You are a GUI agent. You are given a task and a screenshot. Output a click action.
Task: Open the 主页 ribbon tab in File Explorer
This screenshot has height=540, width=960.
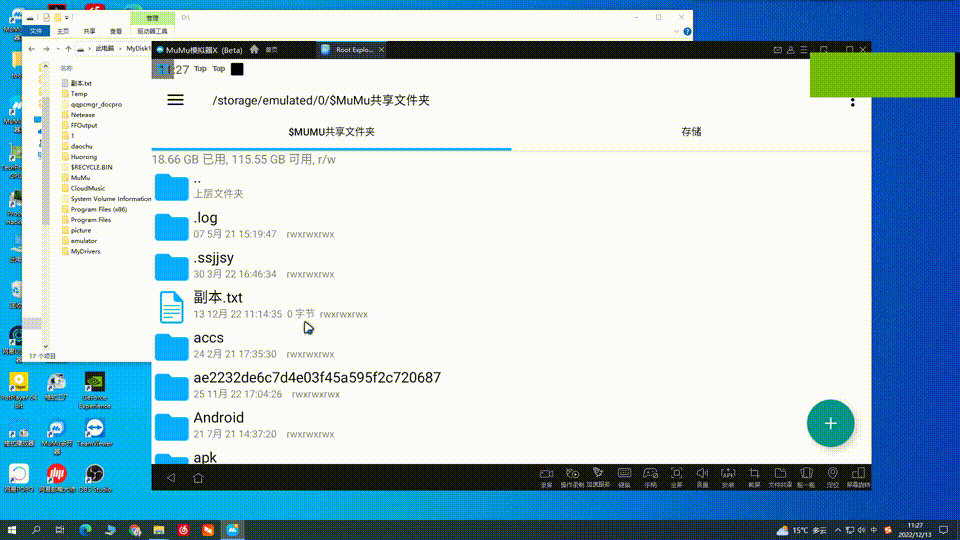(63, 31)
